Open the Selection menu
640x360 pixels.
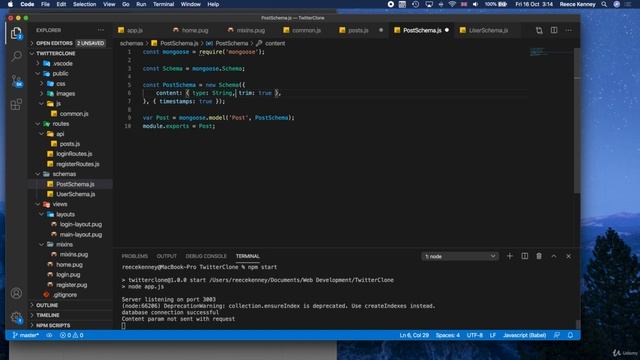[x=84, y=4]
